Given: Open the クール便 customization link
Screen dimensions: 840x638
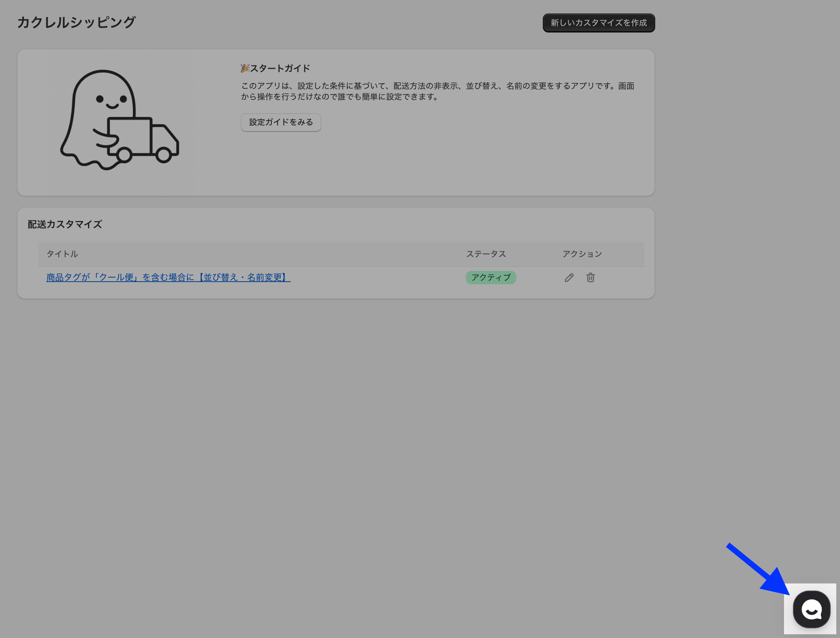Looking at the screenshot, I should click(x=168, y=278).
